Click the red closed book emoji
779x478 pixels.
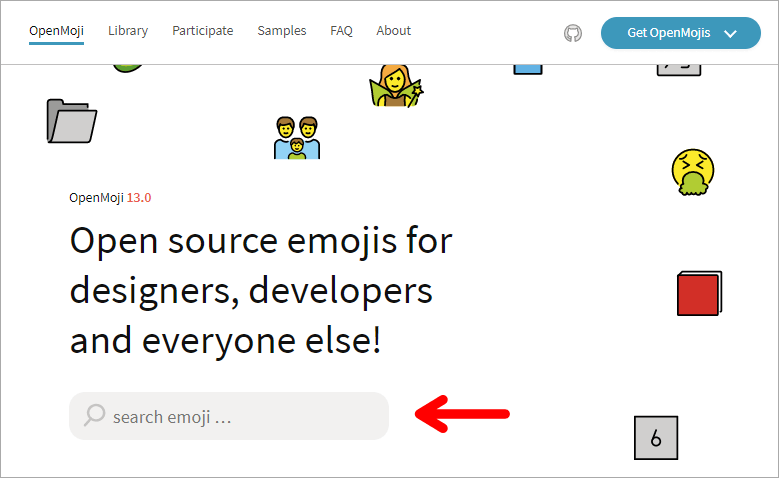tap(699, 293)
